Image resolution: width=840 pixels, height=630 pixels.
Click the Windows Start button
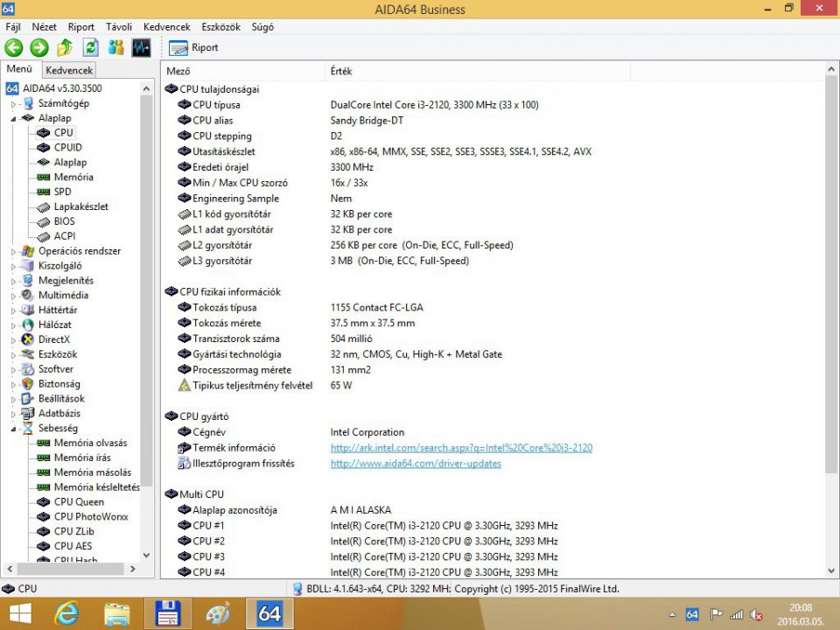pos(20,614)
